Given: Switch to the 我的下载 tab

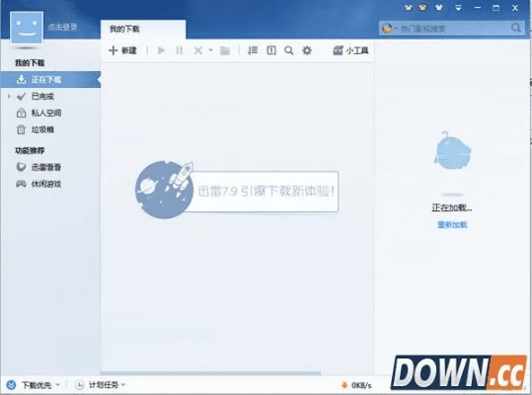Looking at the screenshot, I should click(143, 30).
